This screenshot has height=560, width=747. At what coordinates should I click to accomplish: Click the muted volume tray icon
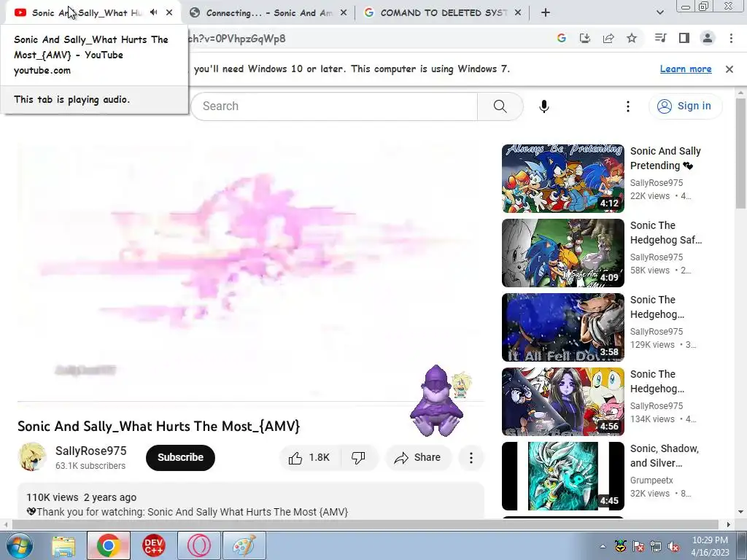[x=673, y=547]
